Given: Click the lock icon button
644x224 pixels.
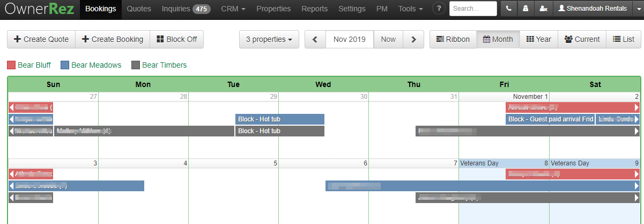Looking at the screenshot, I should pos(525,9).
